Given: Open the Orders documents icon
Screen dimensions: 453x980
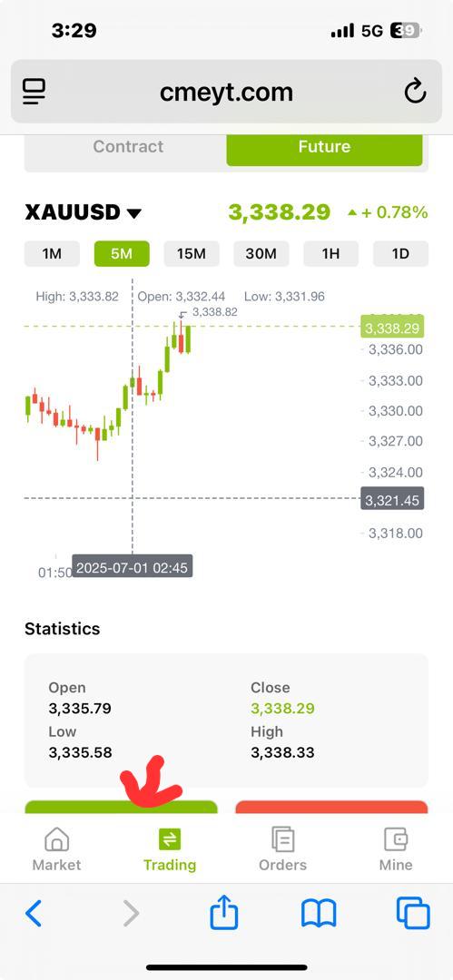Looking at the screenshot, I should tap(283, 838).
